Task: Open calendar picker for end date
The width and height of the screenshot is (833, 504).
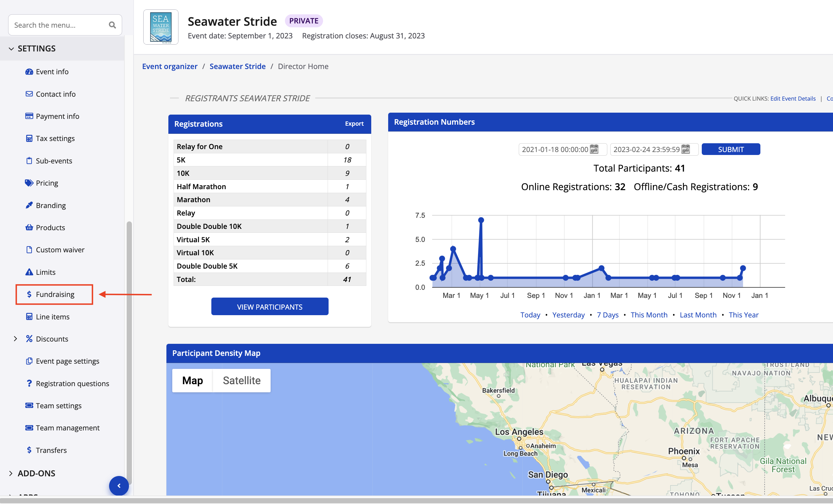Action: pyautogui.click(x=685, y=149)
